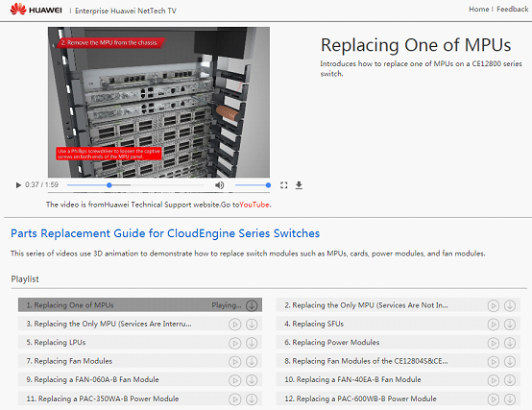Play item 3 Replacing the Only MPU (Services Are Interru...)
Viewport: 532px width, 410px height.
(234, 325)
